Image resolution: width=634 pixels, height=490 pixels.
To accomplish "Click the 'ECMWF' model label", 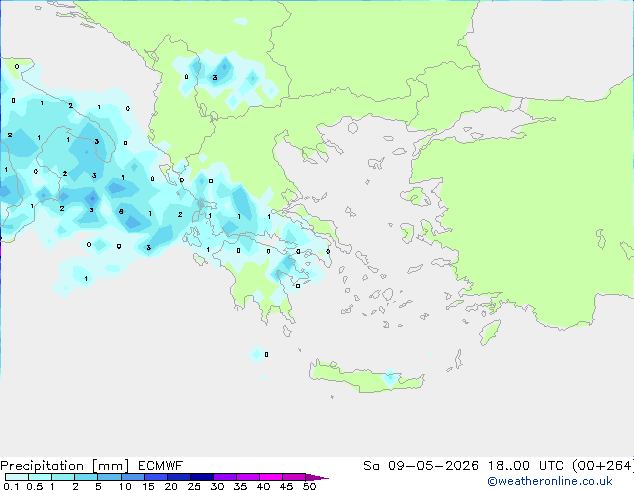I will [161, 466].
